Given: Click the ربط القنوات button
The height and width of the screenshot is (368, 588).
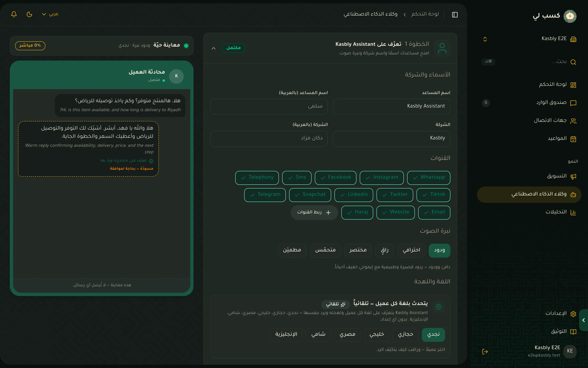Looking at the screenshot, I should pyautogui.click(x=314, y=212).
